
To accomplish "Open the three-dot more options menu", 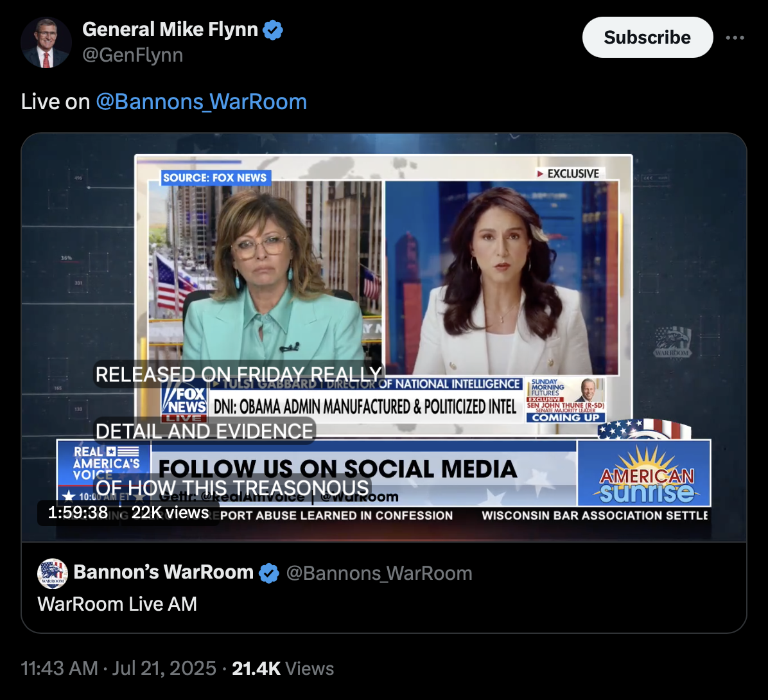I will coord(735,38).
